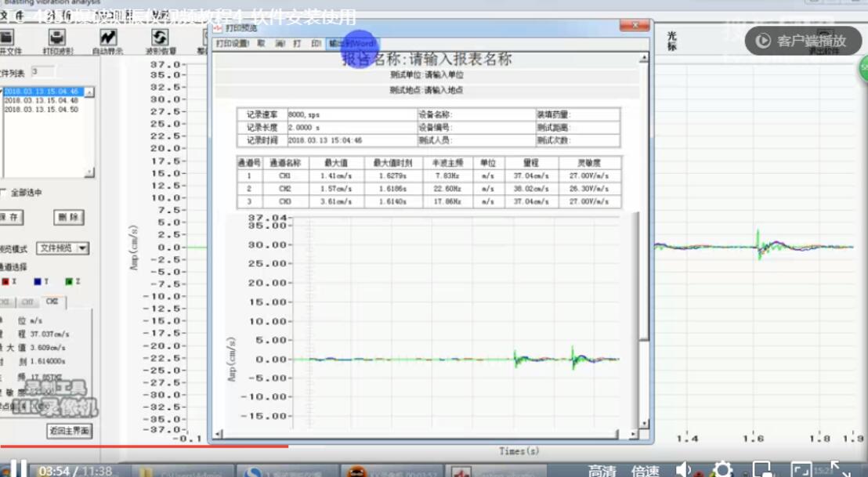Open the 倍速 playback speed selector
The width and height of the screenshot is (868, 477).
coord(646,470)
